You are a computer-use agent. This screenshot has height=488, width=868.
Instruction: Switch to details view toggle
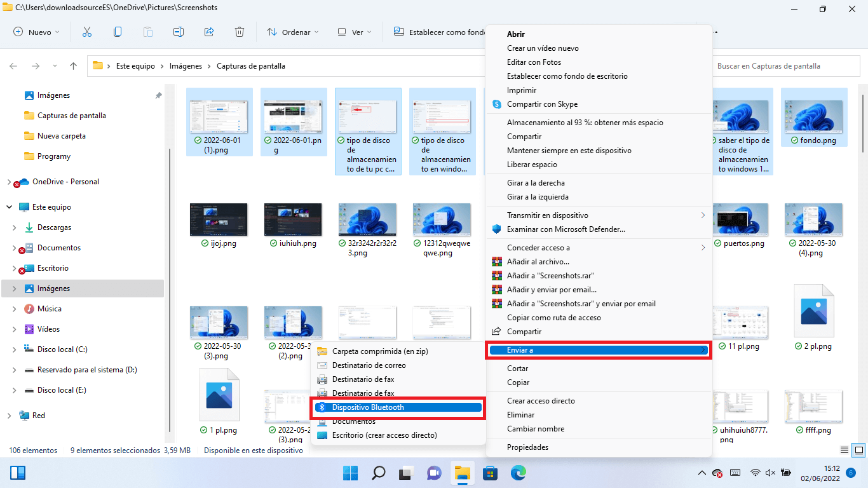pyautogui.click(x=844, y=450)
